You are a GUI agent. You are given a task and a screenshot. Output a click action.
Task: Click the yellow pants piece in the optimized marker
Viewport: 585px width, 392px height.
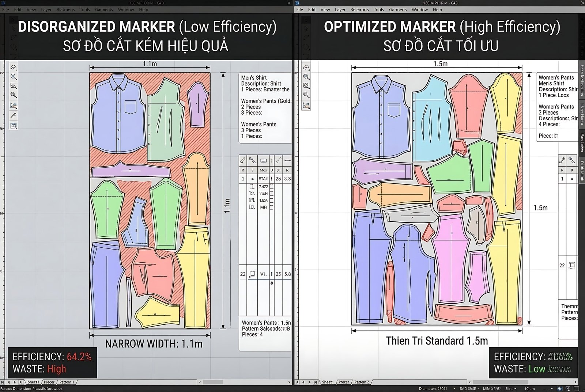pos(505,270)
